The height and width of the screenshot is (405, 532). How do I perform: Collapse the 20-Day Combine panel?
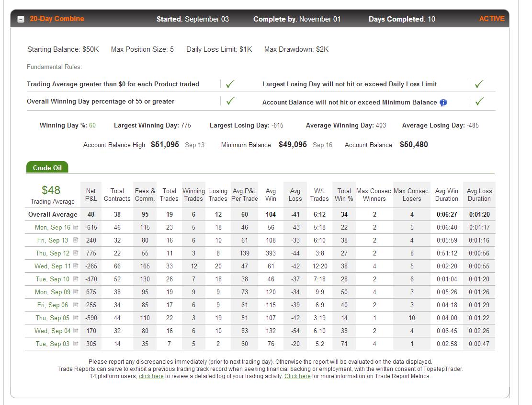coord(21,19)
